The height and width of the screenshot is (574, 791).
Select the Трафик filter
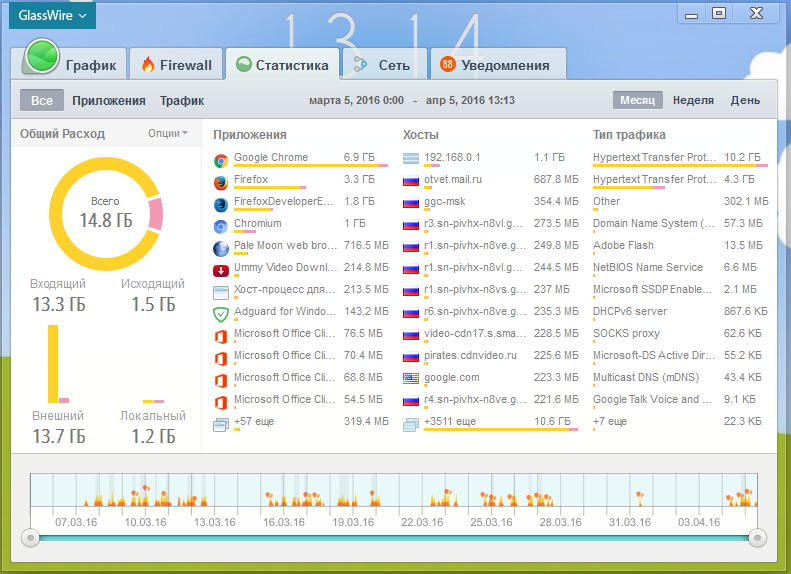(x=182, y=100)
